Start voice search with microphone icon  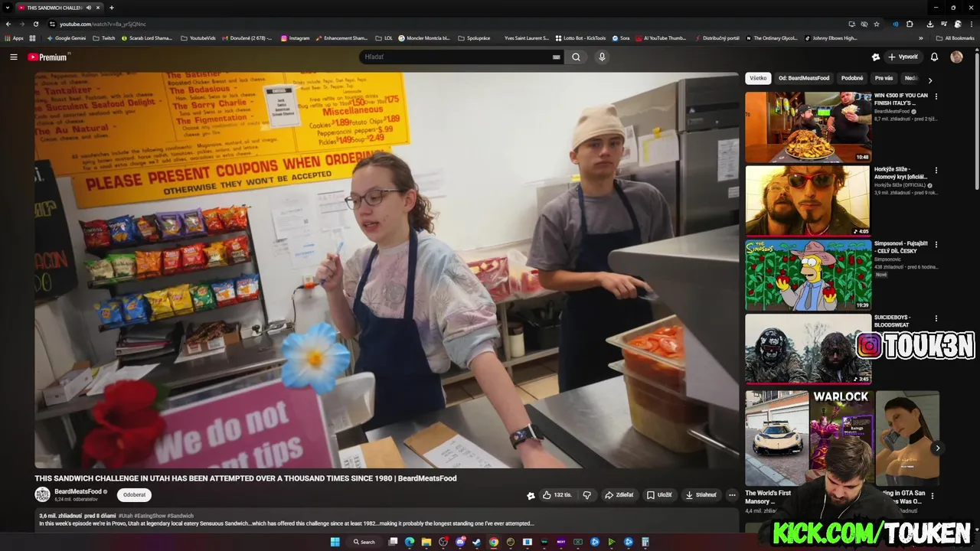coord(602,57)
